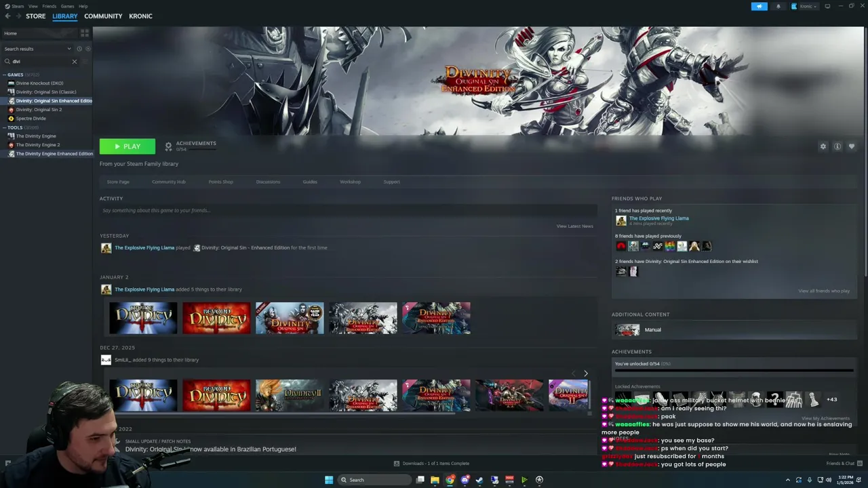
Task: Click the green PLAY button
Action: pyautogui.click(x=127, y=146)
